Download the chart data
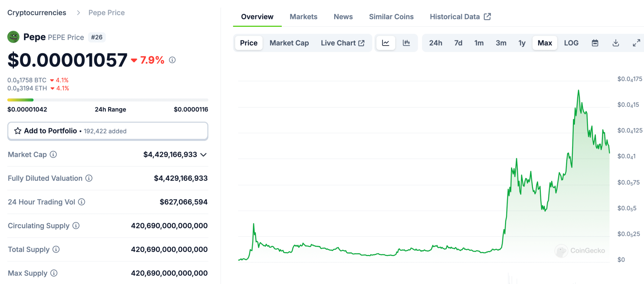 [x=616, y=43]
